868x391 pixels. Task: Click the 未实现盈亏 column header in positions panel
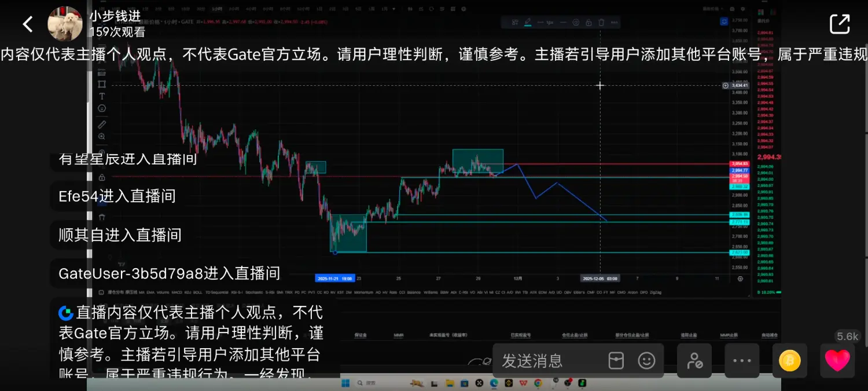[448, 335]
